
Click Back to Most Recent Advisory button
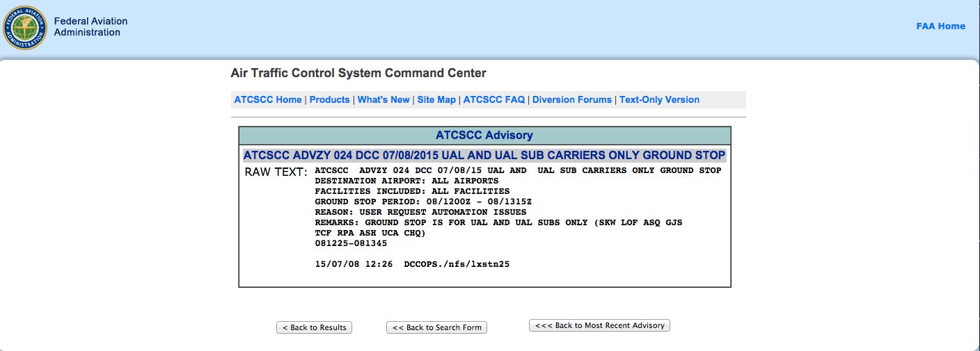(599, 325)
